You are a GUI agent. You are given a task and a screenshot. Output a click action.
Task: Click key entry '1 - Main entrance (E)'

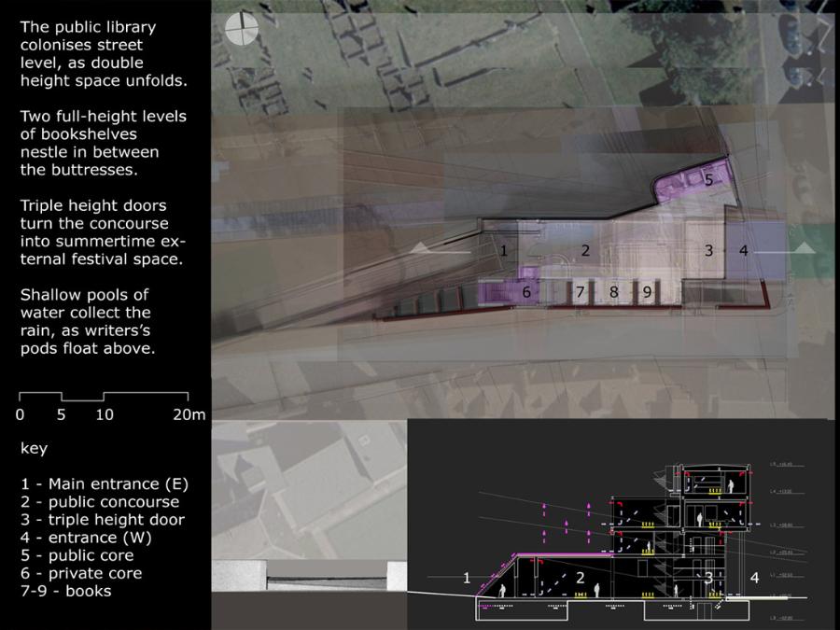[105, 483]
